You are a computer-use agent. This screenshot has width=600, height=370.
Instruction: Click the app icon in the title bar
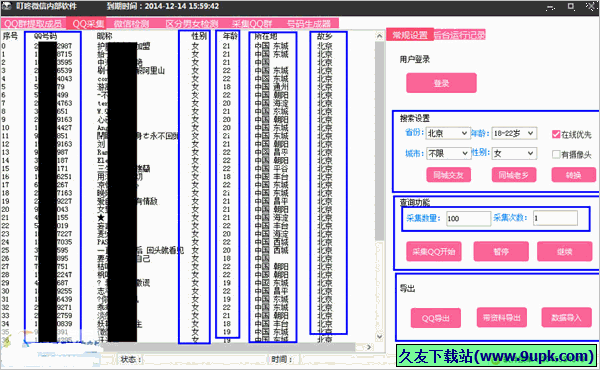click(7, 6)
